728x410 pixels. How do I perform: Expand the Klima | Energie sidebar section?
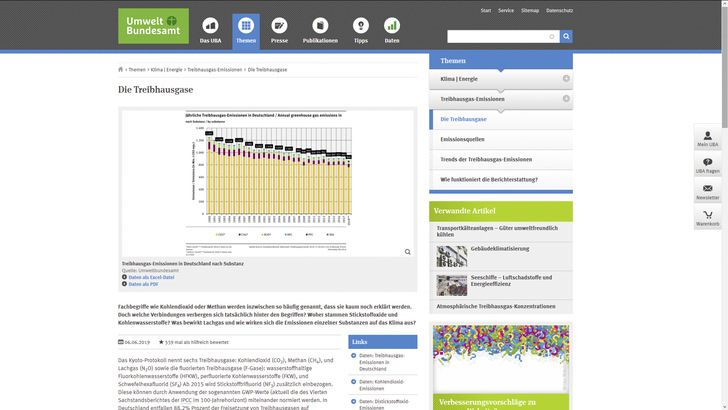click(x=566, y=78)
